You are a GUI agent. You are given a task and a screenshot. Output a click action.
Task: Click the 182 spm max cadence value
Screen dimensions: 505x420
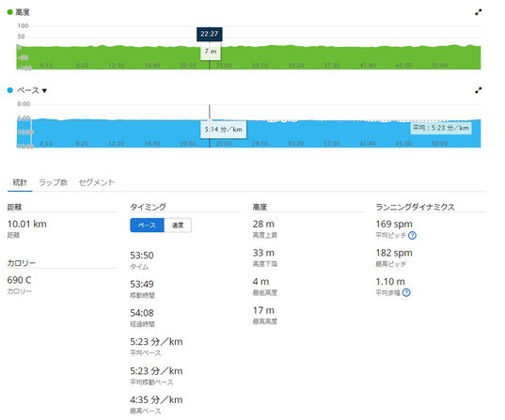click(394, 253)
